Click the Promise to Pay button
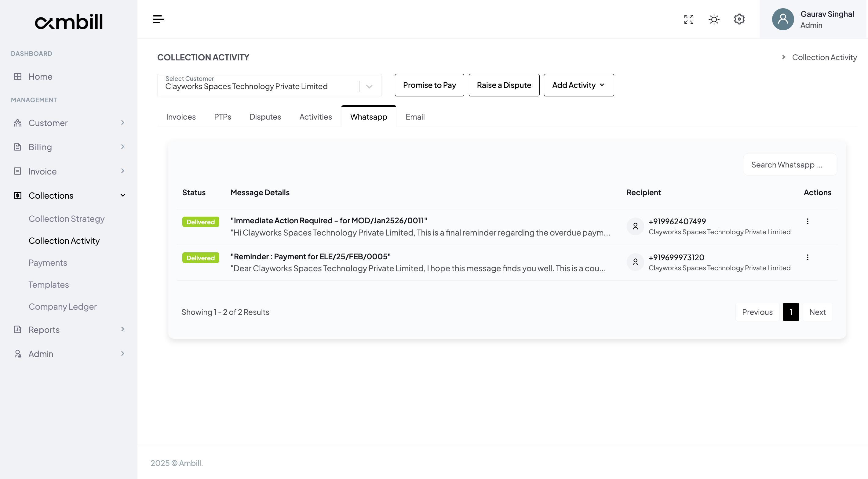The image size is (868, 479). click(x=429, y=85)
